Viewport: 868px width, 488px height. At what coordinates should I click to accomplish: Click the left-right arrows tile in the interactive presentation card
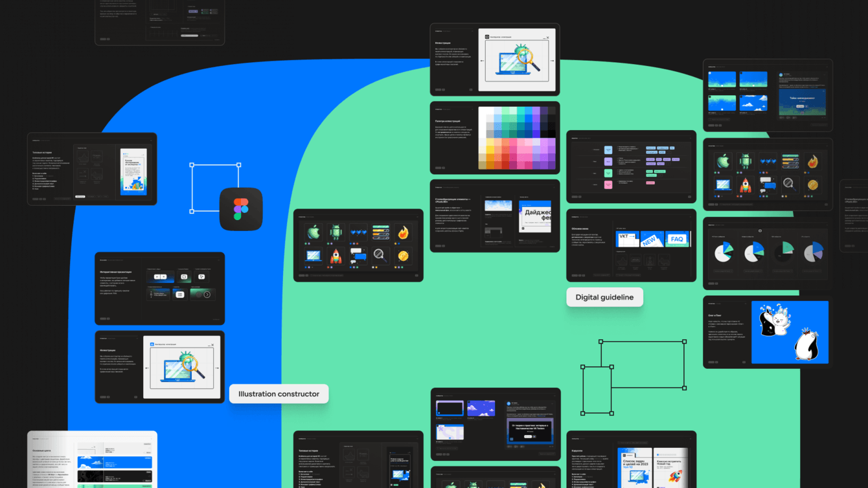click(160, 277)
